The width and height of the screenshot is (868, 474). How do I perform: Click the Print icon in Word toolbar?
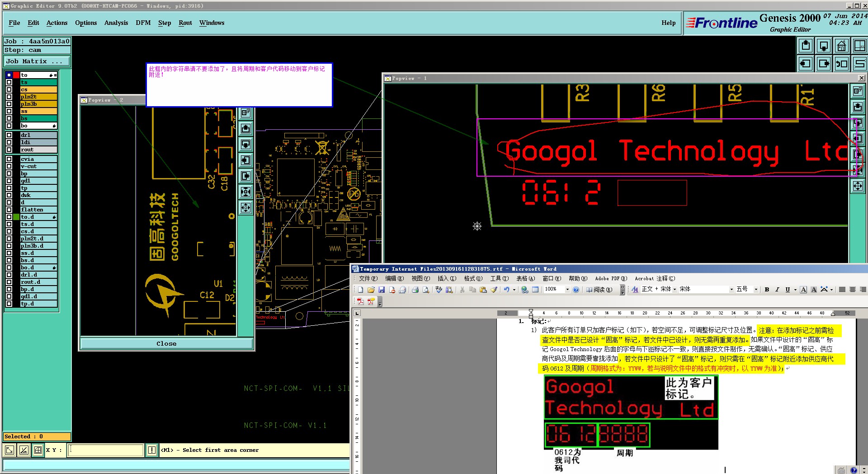coord(415,290)
